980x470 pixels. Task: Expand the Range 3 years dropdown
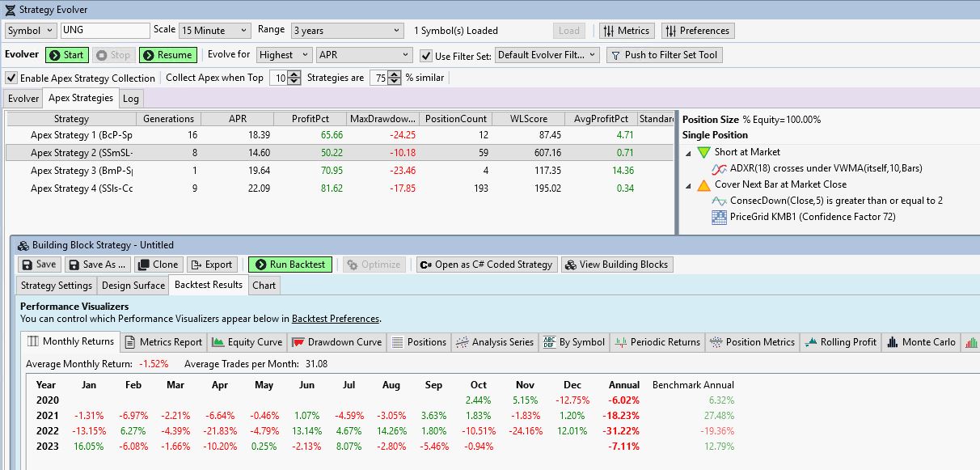(346, 31)
